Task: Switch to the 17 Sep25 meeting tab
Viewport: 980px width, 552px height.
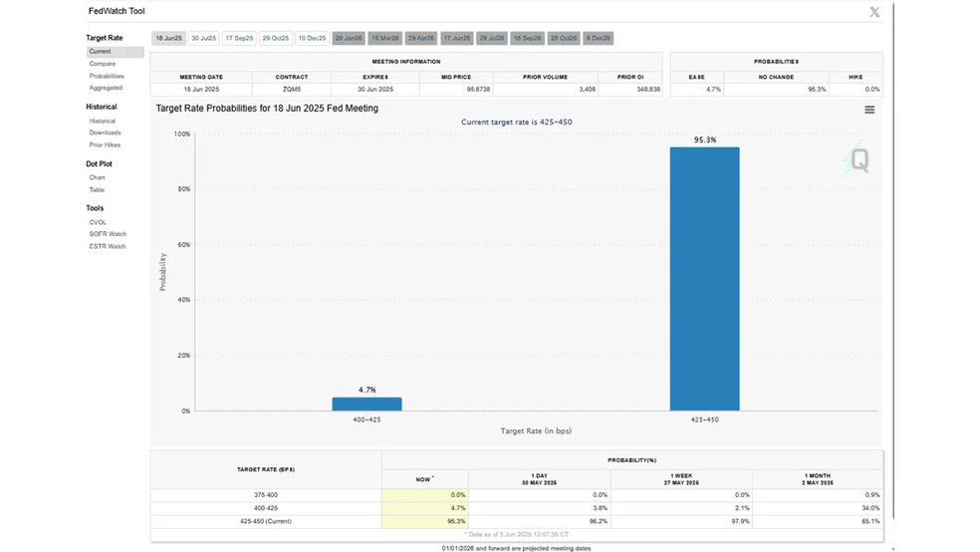Action: [x=239, y=38]
